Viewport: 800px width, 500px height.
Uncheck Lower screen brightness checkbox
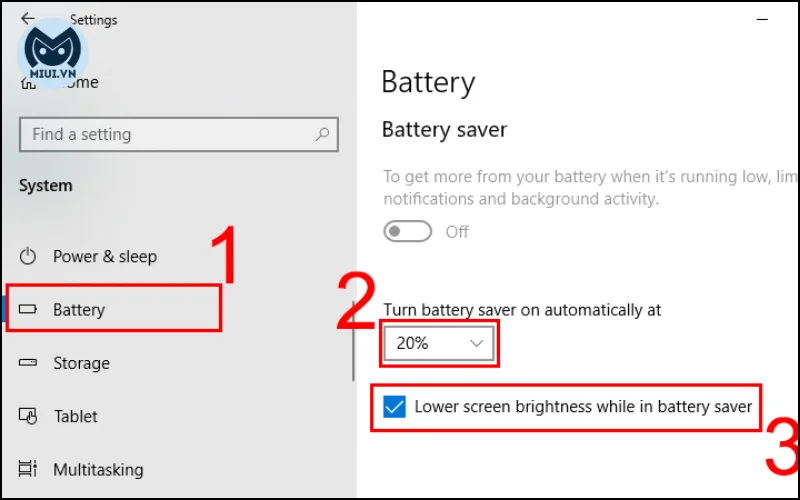point(394,407)
